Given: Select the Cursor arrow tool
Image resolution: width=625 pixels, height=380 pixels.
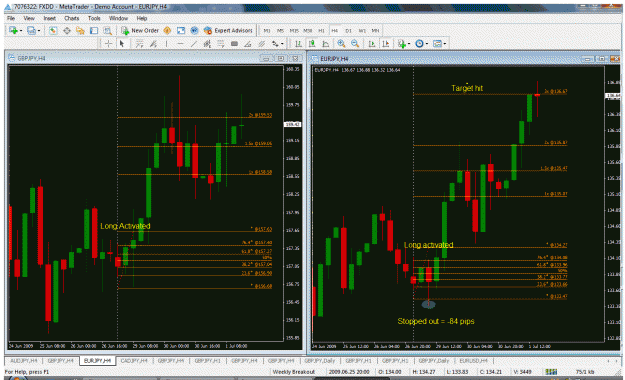Looking at the screenshot, I should click(122, 44).
